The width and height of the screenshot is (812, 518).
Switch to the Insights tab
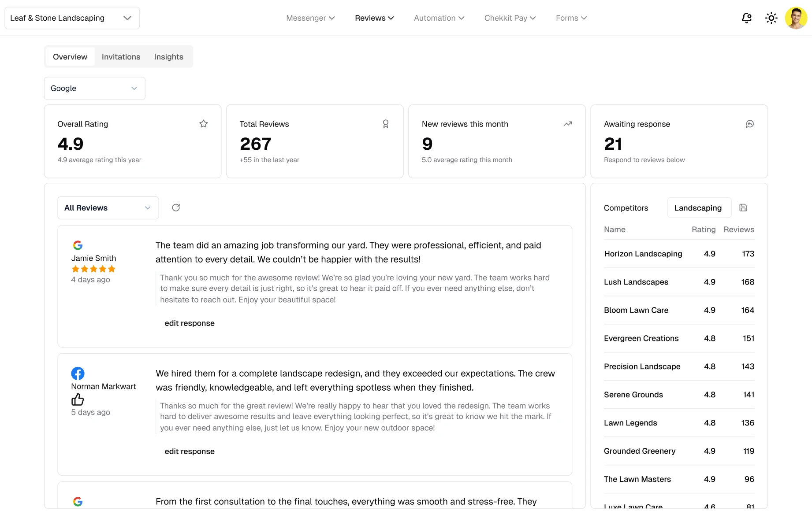click(x=168, y=57)
